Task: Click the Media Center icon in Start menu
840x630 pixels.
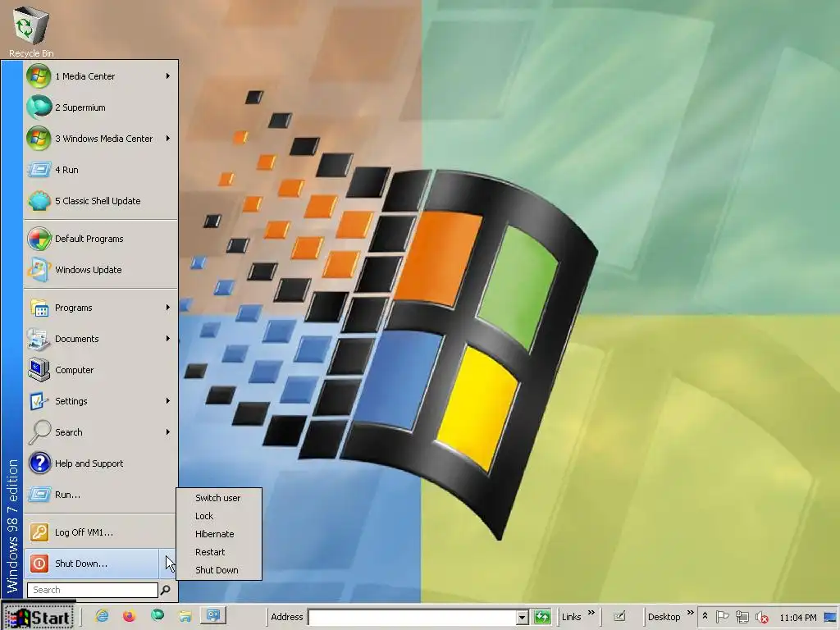Action: 39,76
